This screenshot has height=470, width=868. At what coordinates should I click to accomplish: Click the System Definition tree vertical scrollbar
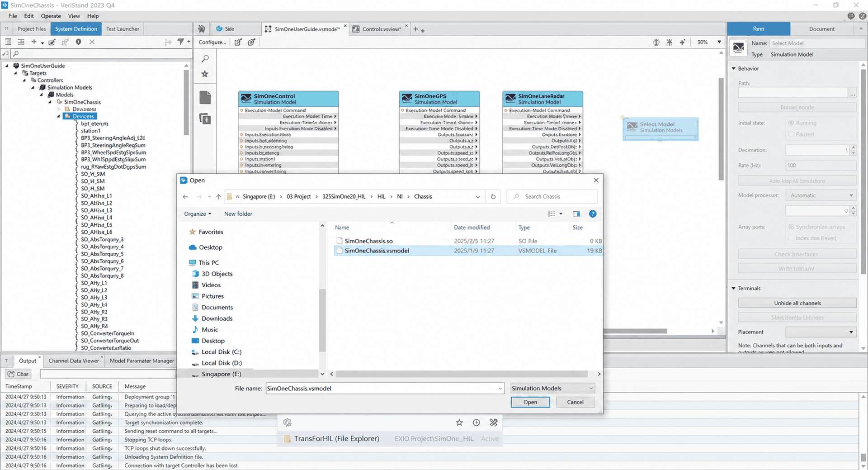186,102
